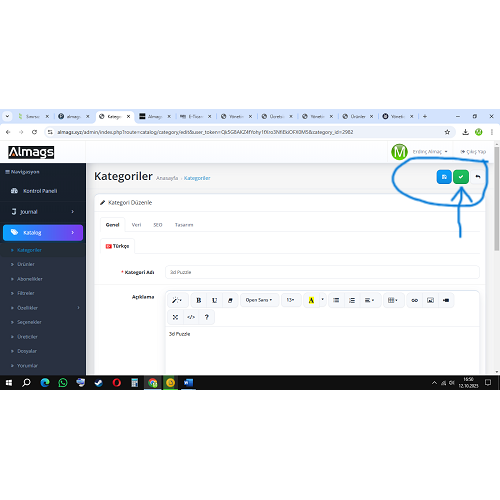Click the Anasayfa breadcrumb link
500x500 pixels.
coord(167,178)
